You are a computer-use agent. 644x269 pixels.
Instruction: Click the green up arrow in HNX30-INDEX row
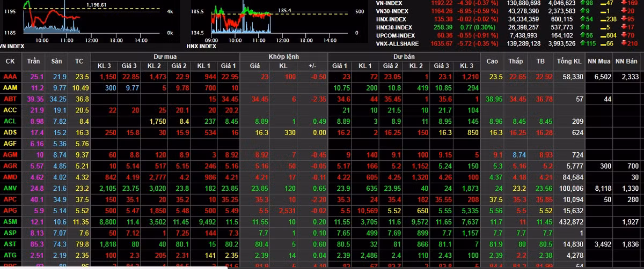tap(583, 27)
